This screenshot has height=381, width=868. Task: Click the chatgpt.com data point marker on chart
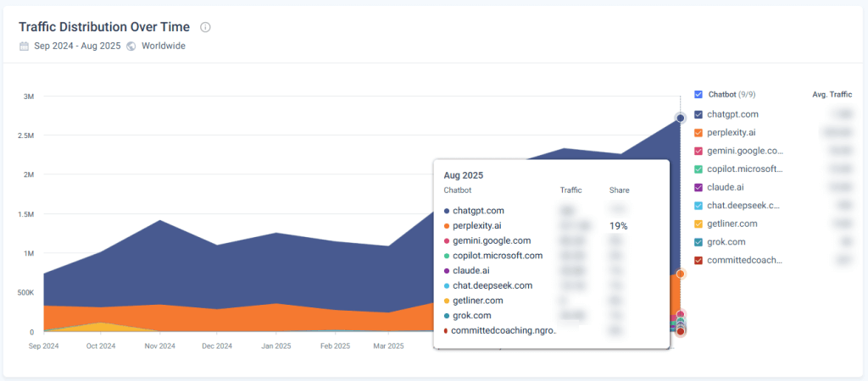tap(680, 118)
